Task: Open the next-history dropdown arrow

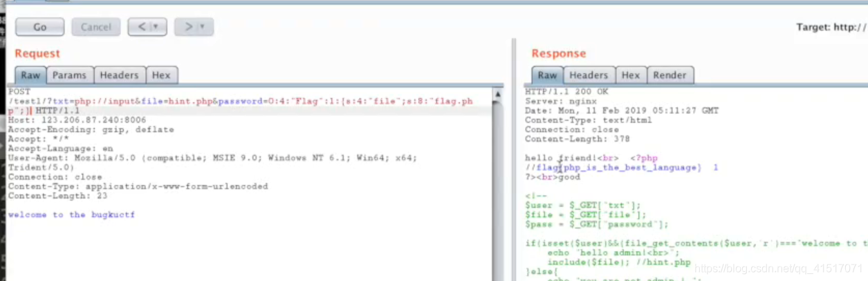Action: (203, 27)
